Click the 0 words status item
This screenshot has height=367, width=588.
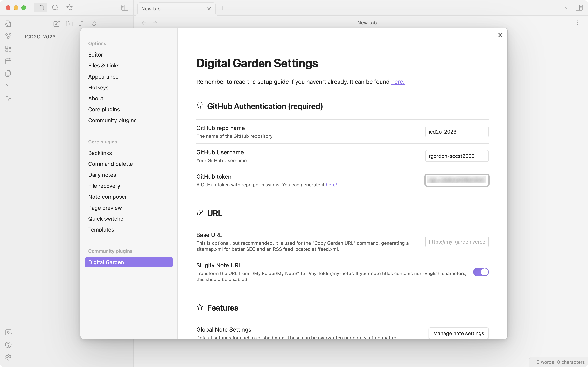(x=545, y=362)
